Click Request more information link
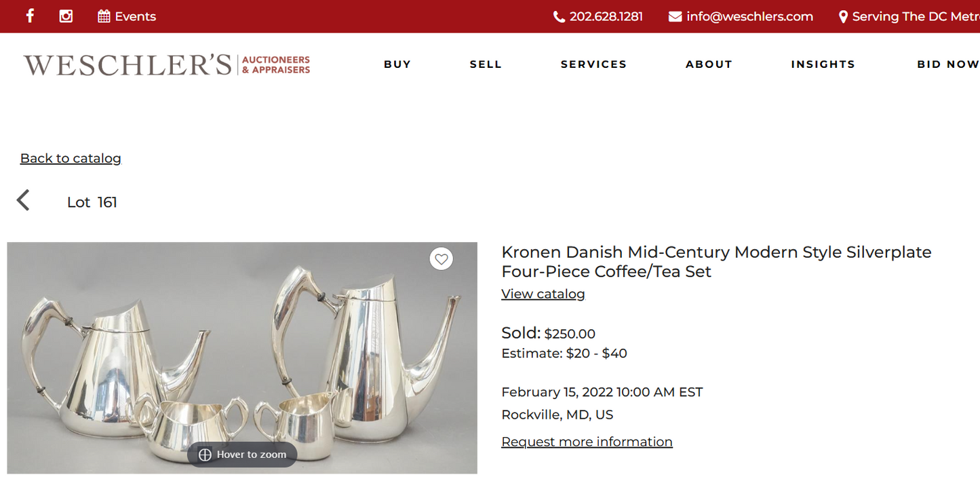 [587, 442]
